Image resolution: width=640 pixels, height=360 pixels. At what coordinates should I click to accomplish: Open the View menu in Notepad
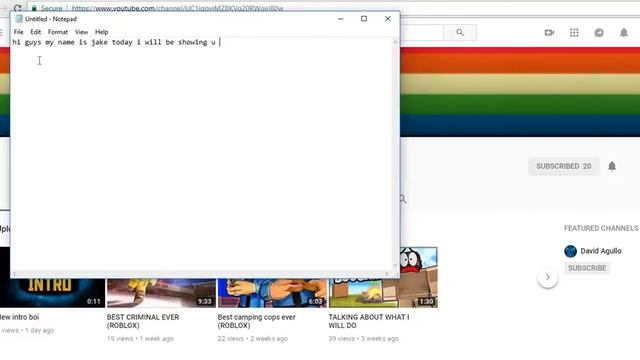pyautogui.click(x=81, y=32)
